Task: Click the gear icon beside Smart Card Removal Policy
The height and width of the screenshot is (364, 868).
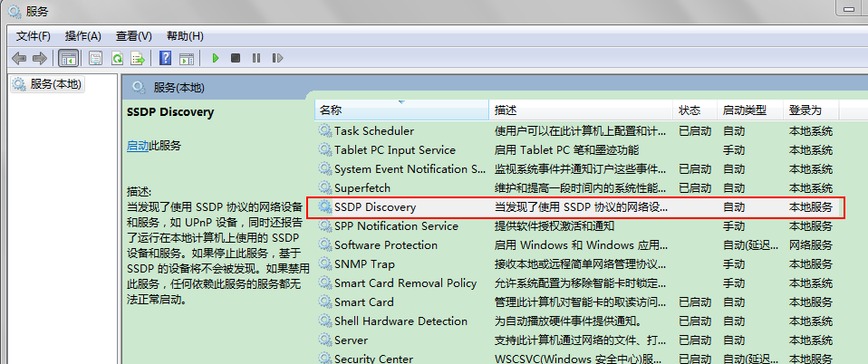Action: pyautogui.click(x=324, y=283)
